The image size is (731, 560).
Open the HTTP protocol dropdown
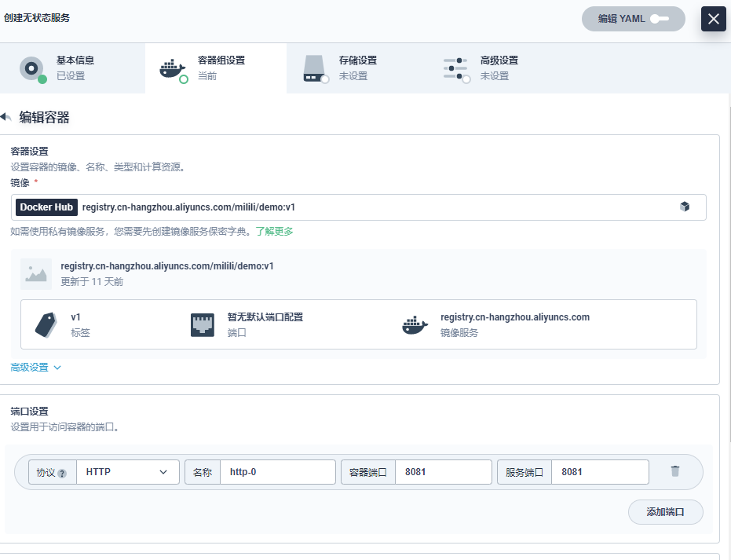click(x=127, y=472)
